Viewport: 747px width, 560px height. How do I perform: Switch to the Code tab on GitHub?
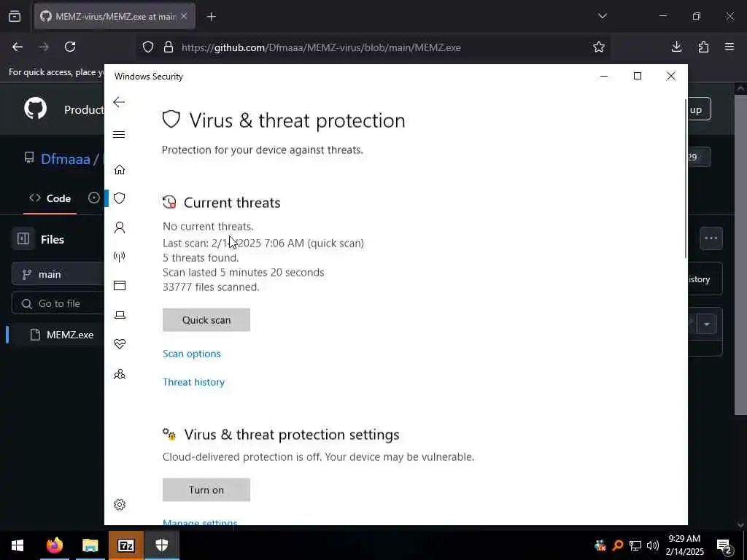tap(50, 198)
